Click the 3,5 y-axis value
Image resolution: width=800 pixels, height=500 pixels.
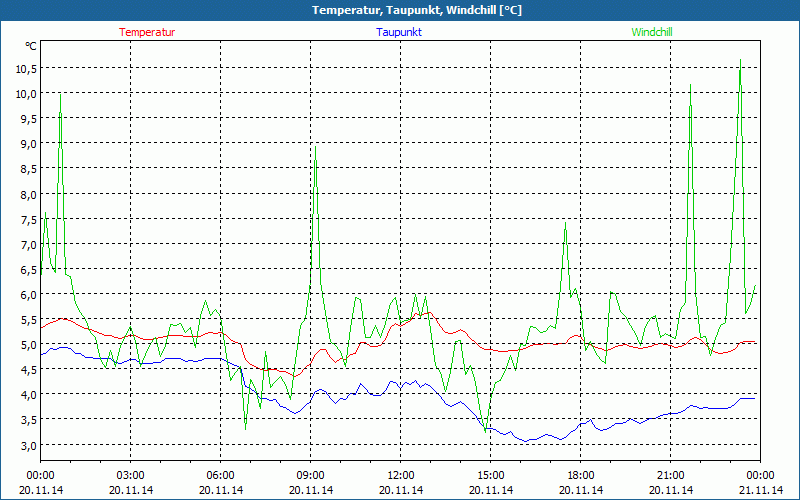[x=29, y=420]
